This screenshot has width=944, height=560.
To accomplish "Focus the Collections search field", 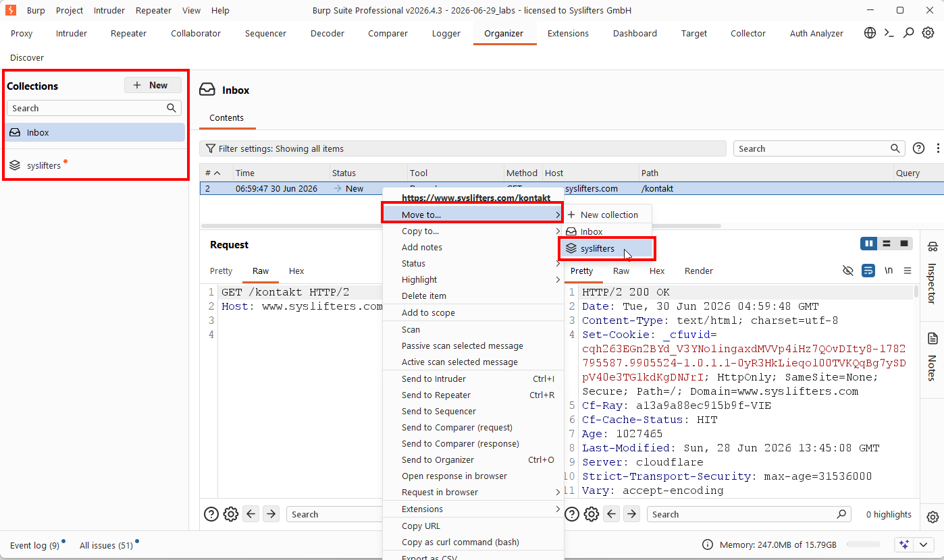I will 94,108.
